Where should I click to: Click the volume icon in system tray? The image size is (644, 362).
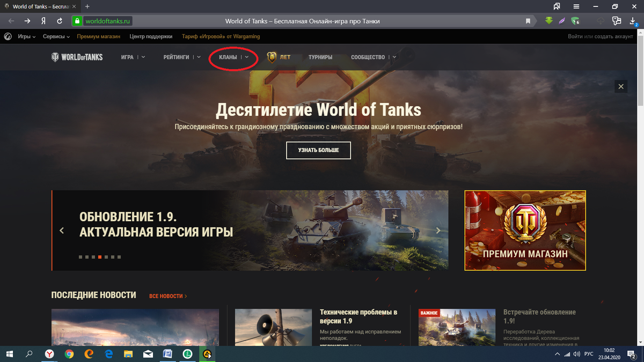click(576, 354)
